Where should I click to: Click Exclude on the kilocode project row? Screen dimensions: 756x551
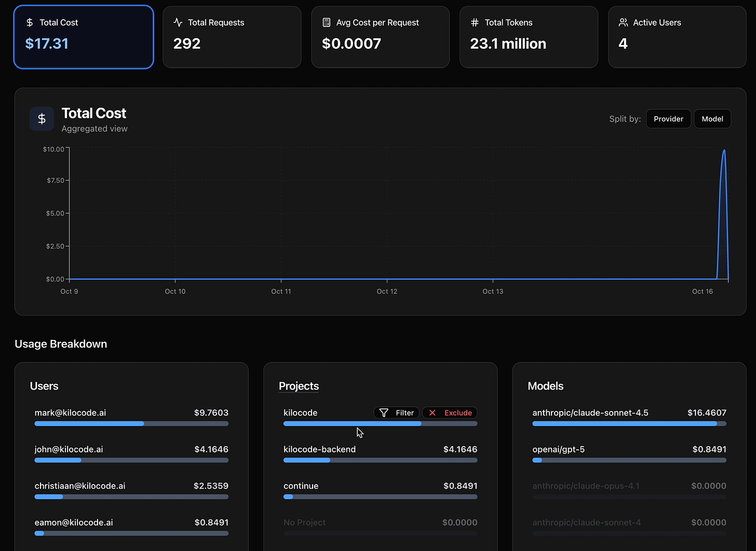tap(450, 412)
